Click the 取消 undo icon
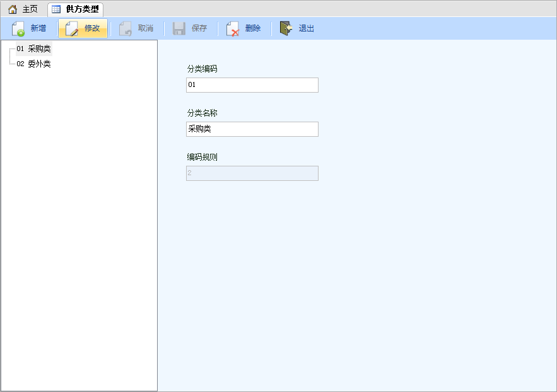557x392 pixels. tap(126, 28)
